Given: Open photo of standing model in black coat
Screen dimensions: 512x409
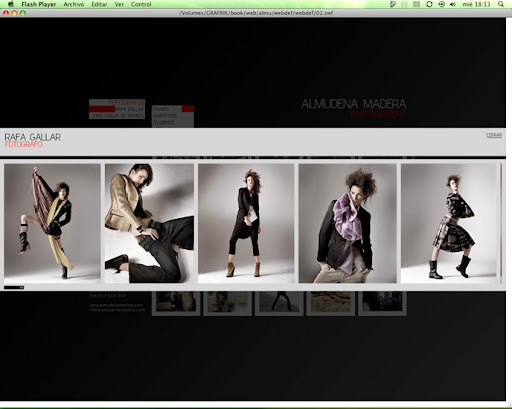Looking at the screenshot, I should 246,223.
